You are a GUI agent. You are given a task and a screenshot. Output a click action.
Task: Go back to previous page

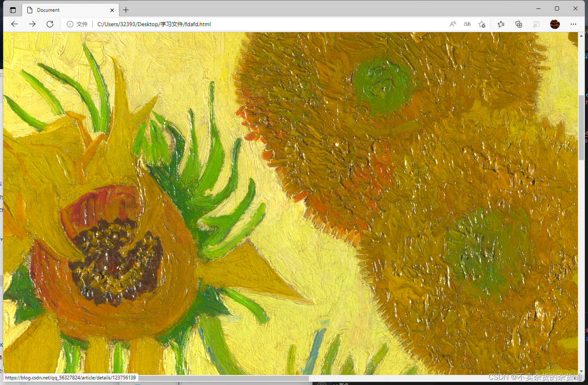click(14, 24)
